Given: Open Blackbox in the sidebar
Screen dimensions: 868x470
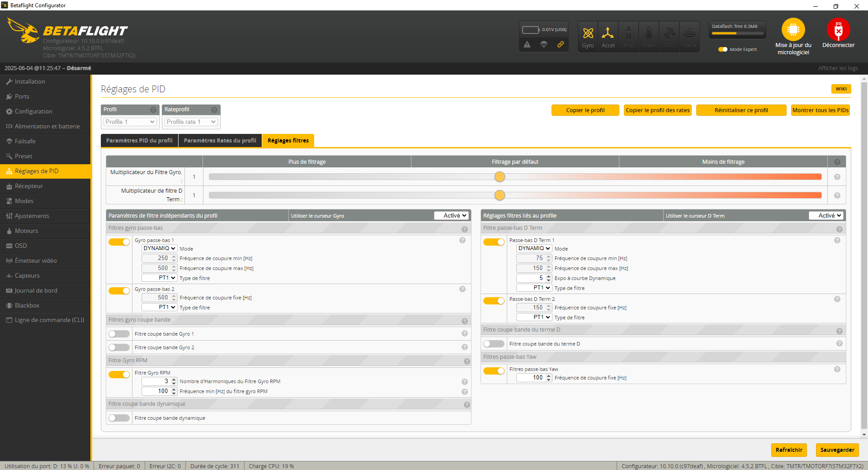Looking at the screenshot, I should pos(27,305).
